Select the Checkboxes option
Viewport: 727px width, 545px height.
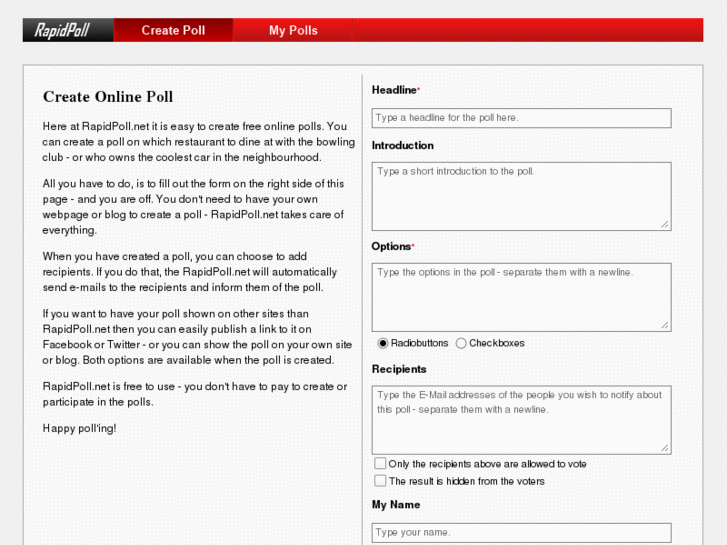coord(461,343)
